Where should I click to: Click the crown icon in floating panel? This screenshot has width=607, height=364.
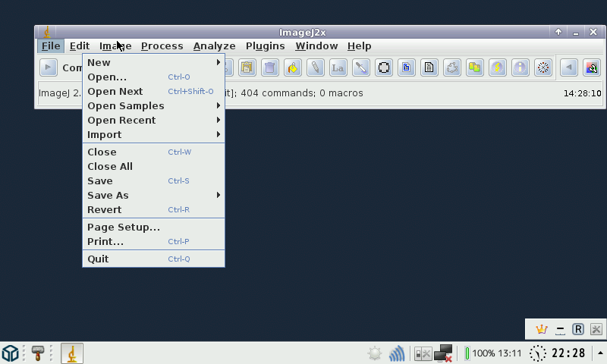pos(541,329)
